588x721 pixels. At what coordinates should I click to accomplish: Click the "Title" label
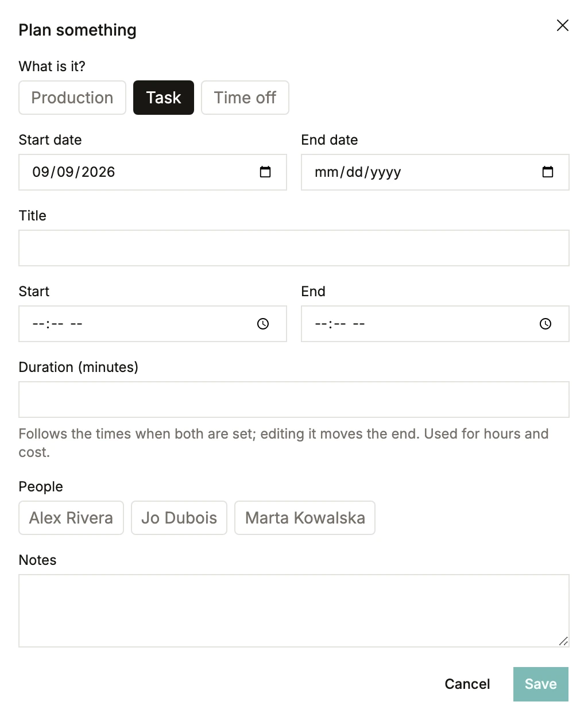coord(33,216)
